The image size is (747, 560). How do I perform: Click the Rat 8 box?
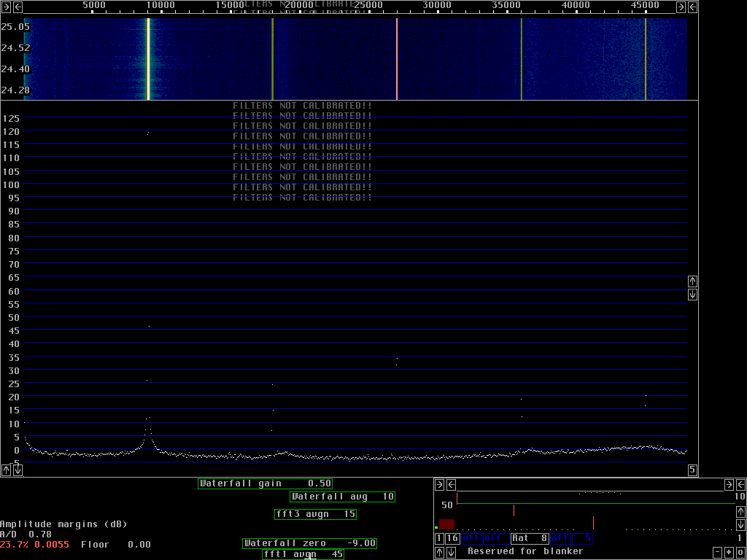[530, 539]
